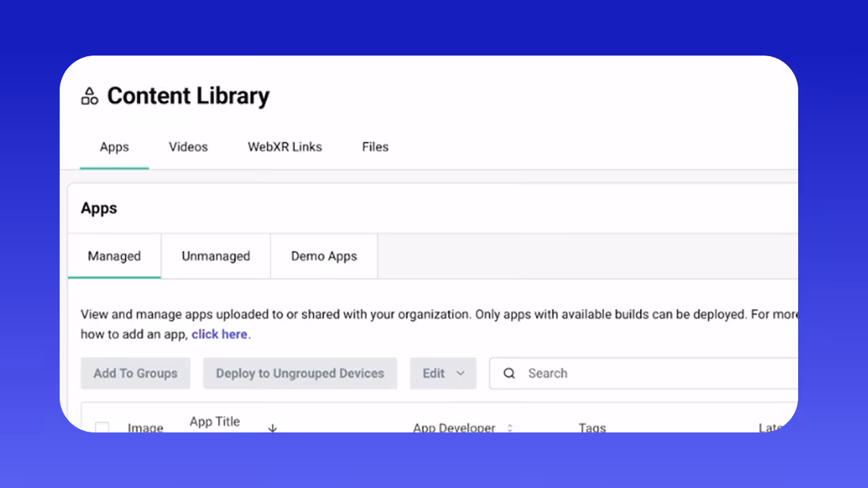Click the Content Library page title
This screenshot has height=488, width=868.
pos(189,96)
